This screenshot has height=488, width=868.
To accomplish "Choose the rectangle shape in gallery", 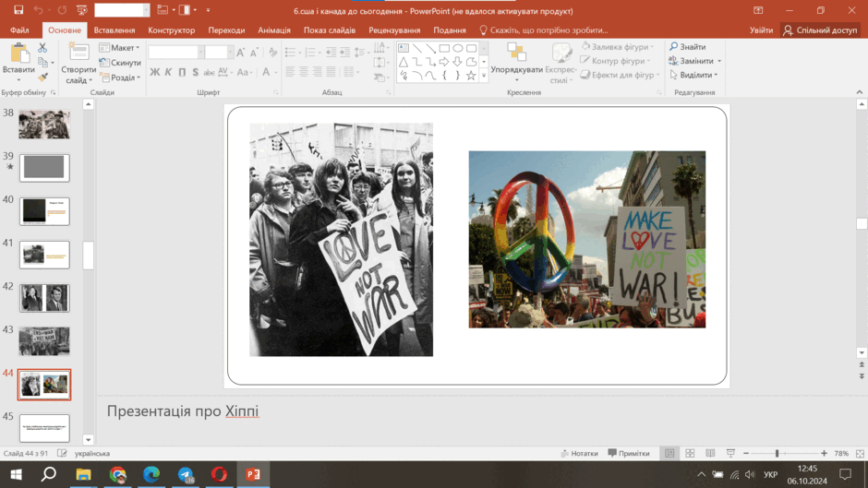I will pyautogui.click(x=444, y=48).
